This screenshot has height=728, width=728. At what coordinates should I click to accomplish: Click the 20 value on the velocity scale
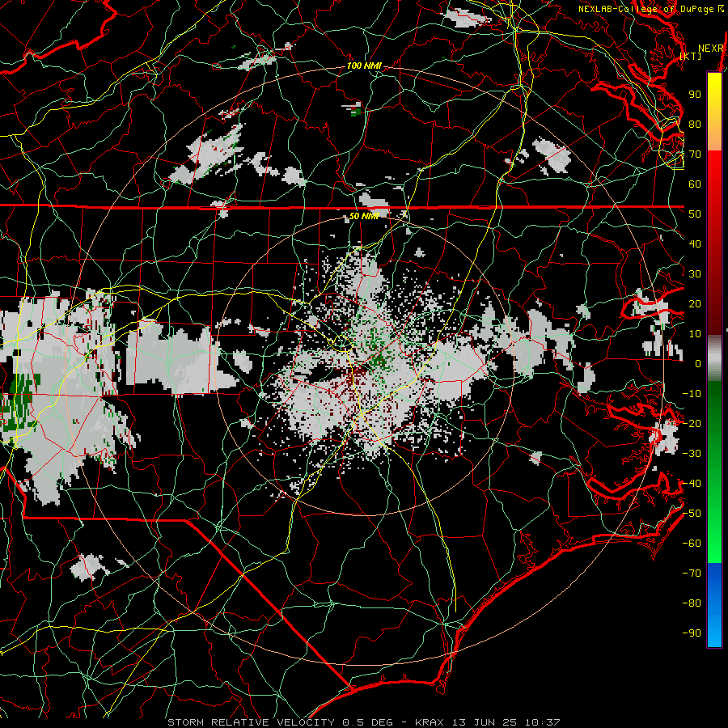point(695,303)
